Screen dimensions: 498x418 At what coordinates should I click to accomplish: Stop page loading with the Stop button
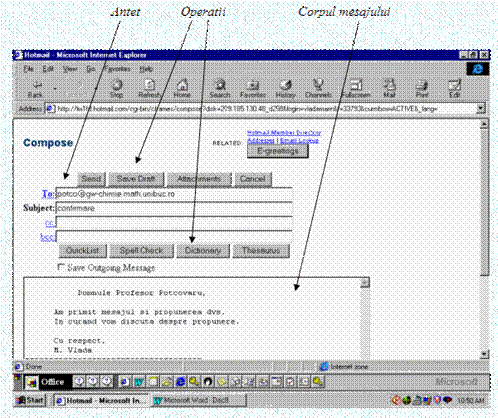pyautogui.click(x=117, y=89)
